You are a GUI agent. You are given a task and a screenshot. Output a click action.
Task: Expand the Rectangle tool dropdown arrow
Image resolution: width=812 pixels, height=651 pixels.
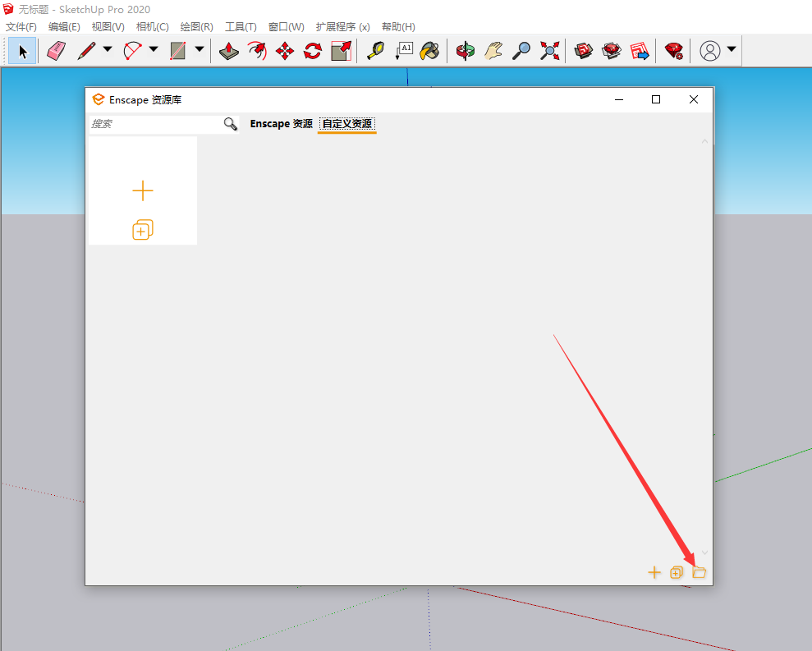(x=200, y=49)
